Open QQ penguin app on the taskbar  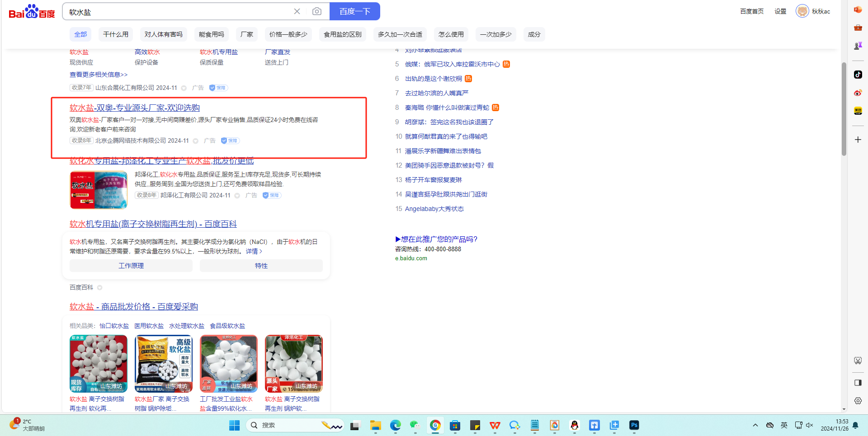pos(575,425)
